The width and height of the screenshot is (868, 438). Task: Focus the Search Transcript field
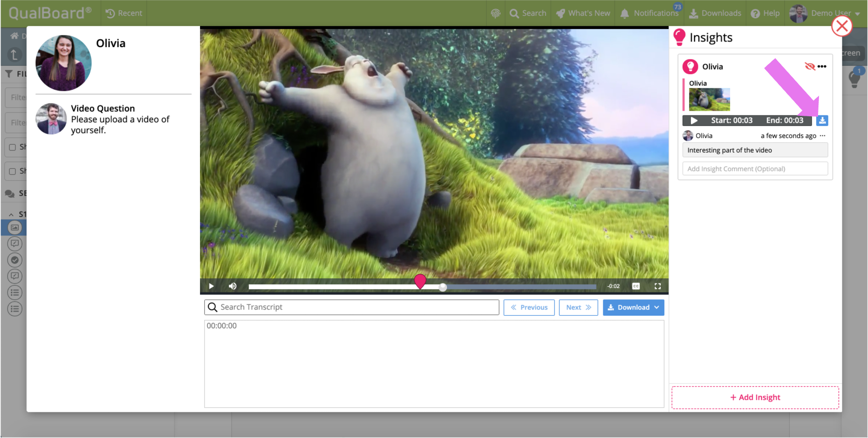352,307
